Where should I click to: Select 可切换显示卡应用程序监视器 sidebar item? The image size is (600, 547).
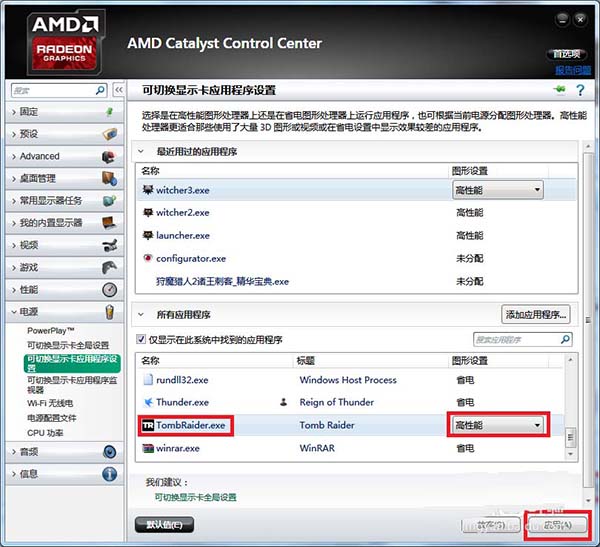pos(72,385)
